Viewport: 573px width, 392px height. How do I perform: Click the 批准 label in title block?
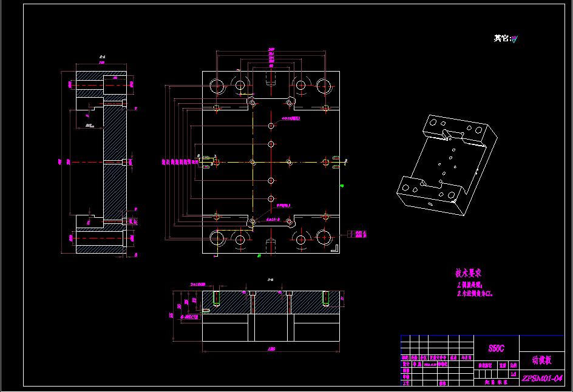[442, 384]
